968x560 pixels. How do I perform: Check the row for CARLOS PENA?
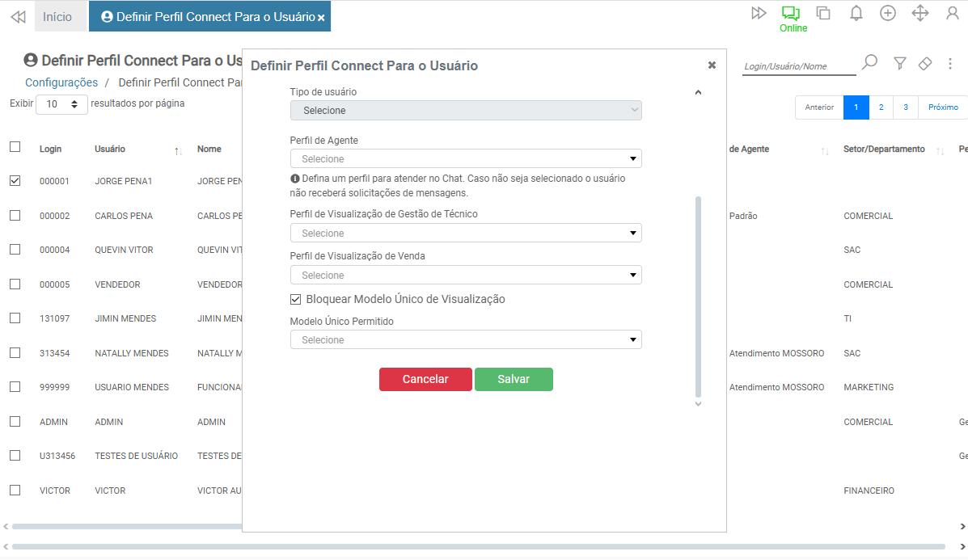[15, 216]
